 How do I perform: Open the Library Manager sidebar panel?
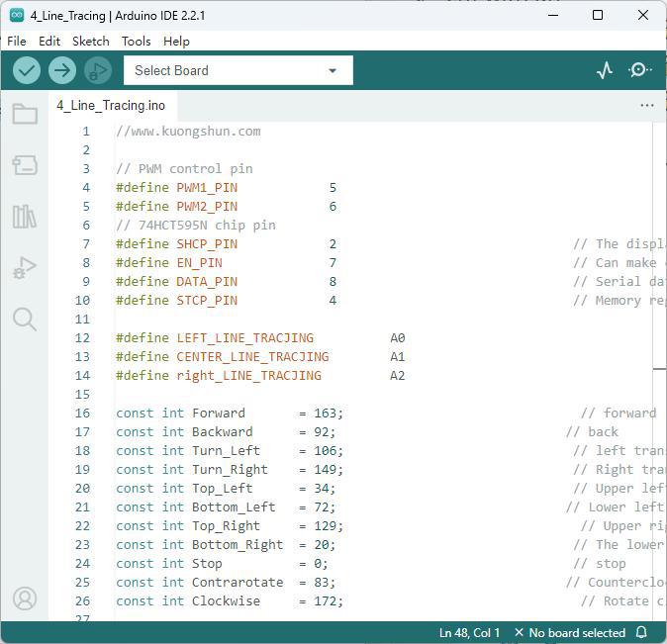pyautogui.click(x=25, y=216)
